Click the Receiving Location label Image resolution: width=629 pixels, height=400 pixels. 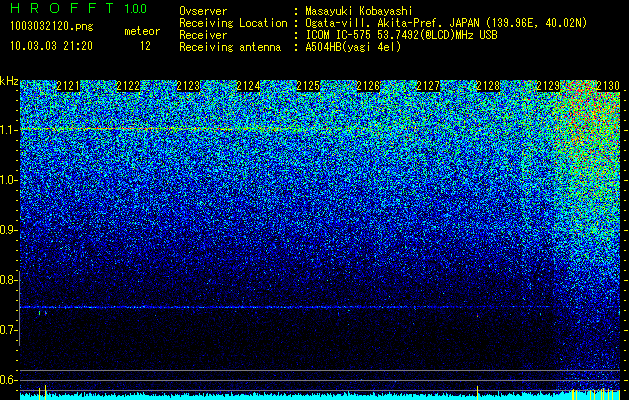click(233, 23)
